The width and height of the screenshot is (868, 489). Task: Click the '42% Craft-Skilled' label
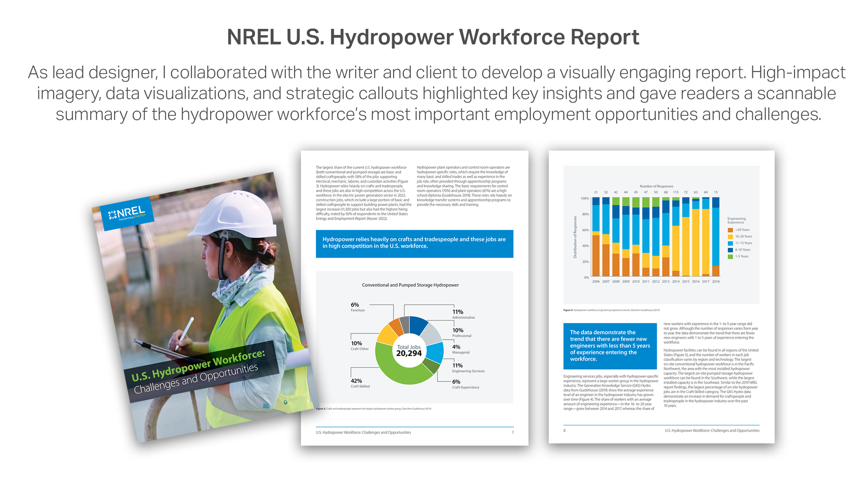360,383
